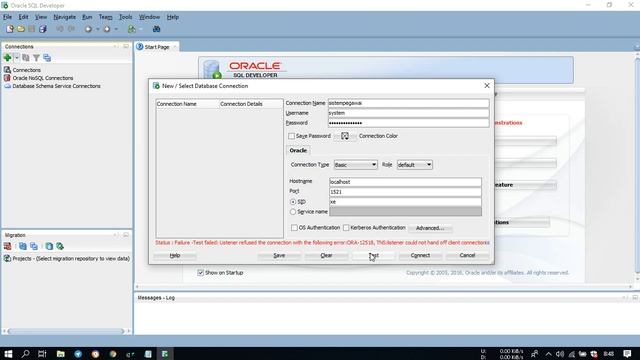Open the Run menu
This screenshot has width=640, height=360.
87,17
